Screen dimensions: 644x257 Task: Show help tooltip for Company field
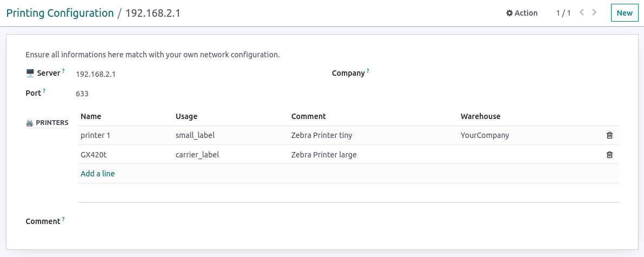[x=368, y=70]
